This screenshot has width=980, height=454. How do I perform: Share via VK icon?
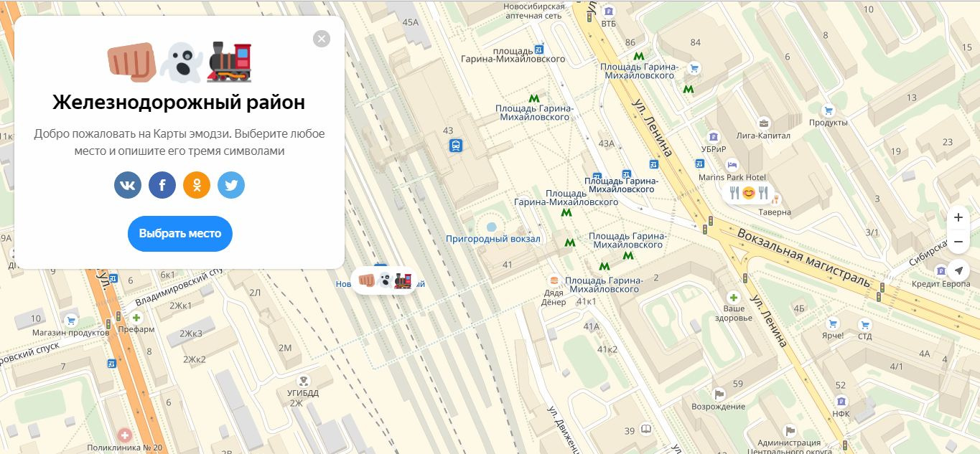point(128,185)
